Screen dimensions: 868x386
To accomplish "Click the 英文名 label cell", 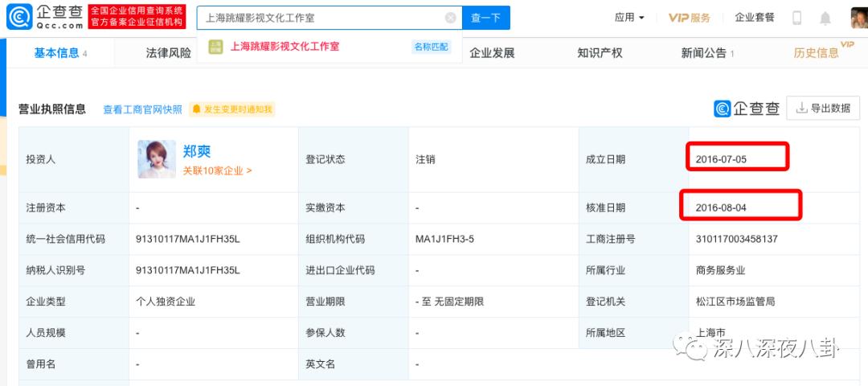I will coord(353,364).
